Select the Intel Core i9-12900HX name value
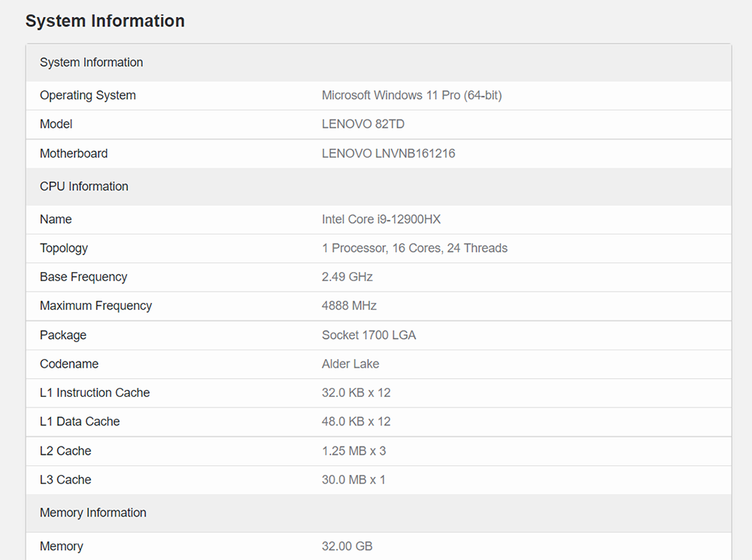 [x=381, y=219]
